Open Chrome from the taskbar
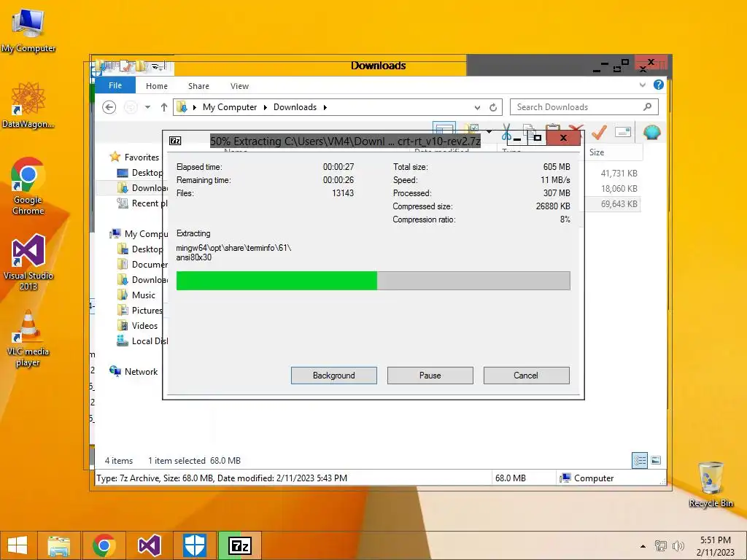 (x=104, y=545)
